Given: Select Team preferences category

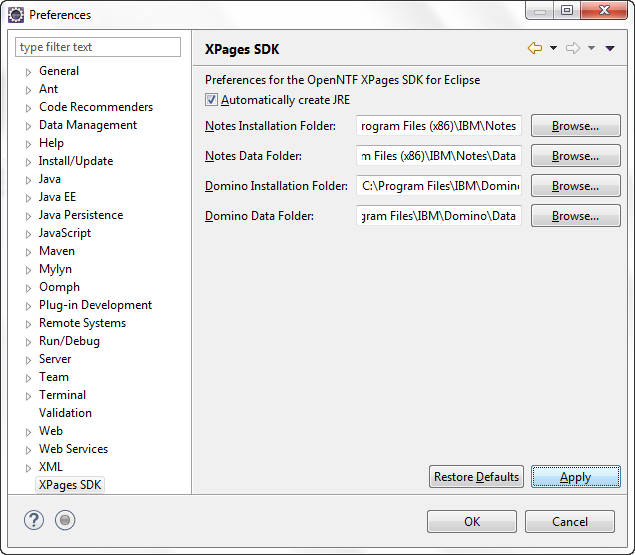Looking at the screenshot, I should [53, 377].
